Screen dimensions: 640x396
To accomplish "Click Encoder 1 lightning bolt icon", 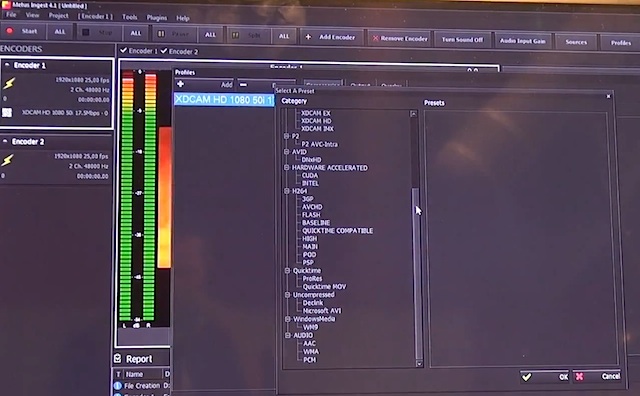I will click(x=9, y=83).
